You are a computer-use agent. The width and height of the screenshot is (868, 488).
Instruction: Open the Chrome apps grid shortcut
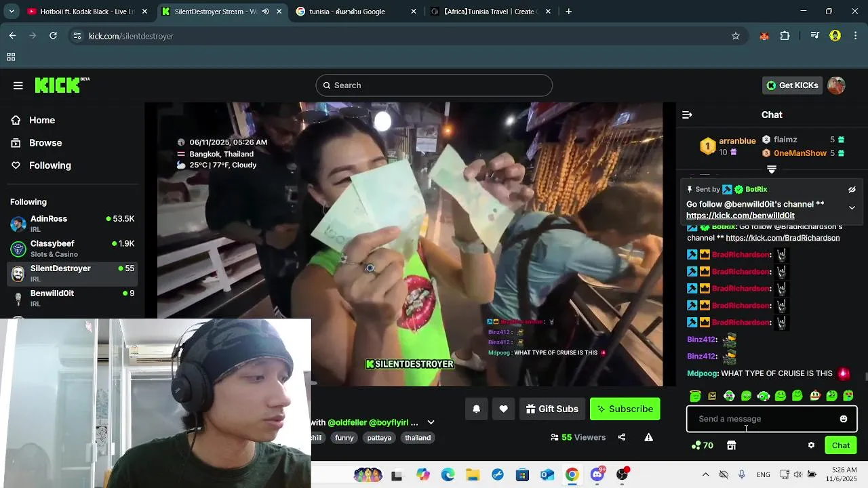(x=11, y=58)
